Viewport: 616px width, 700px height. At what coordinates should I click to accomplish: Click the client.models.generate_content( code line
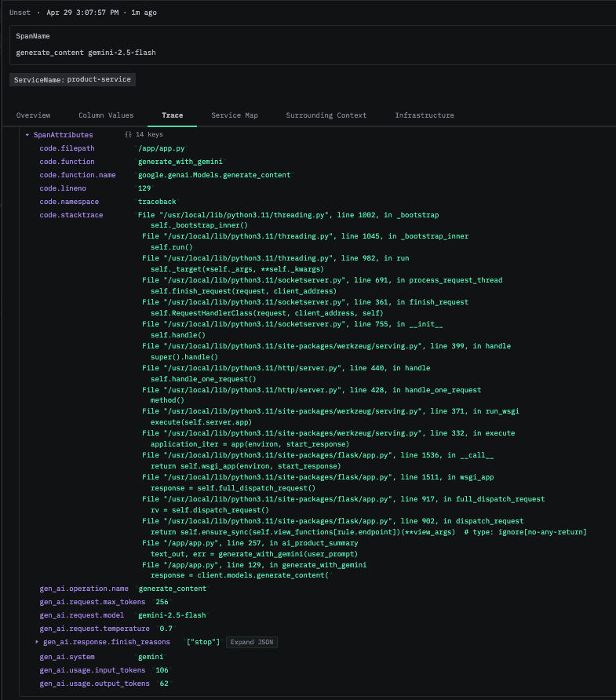(239, 575)
